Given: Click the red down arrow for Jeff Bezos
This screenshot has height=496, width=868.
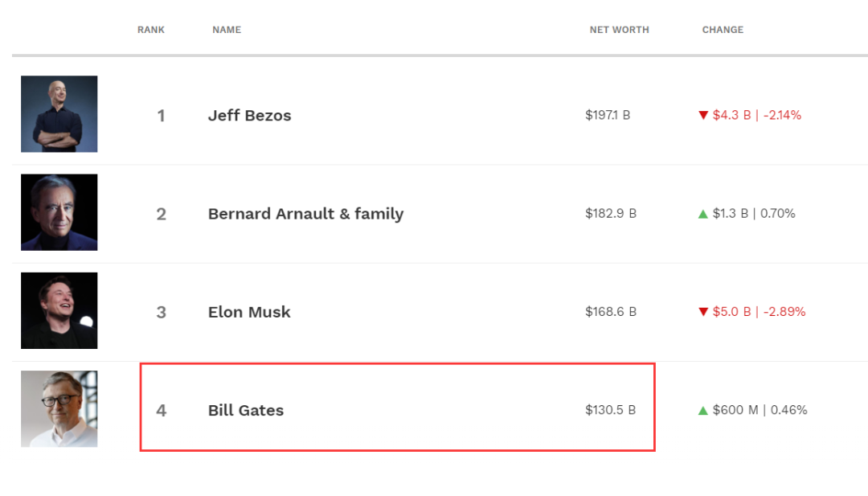Looking at the screenshot, I should [703, 115].
